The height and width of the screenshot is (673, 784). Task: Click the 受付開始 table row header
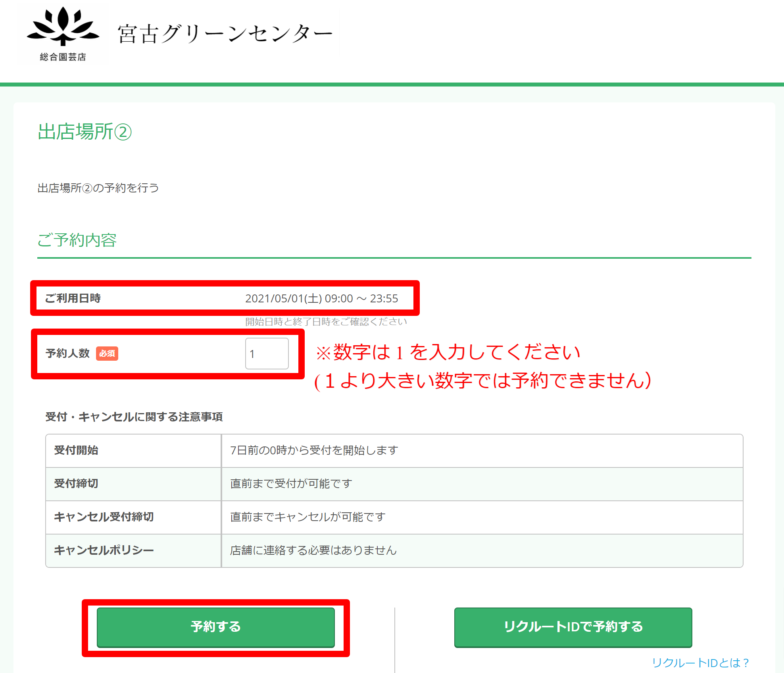76,450
